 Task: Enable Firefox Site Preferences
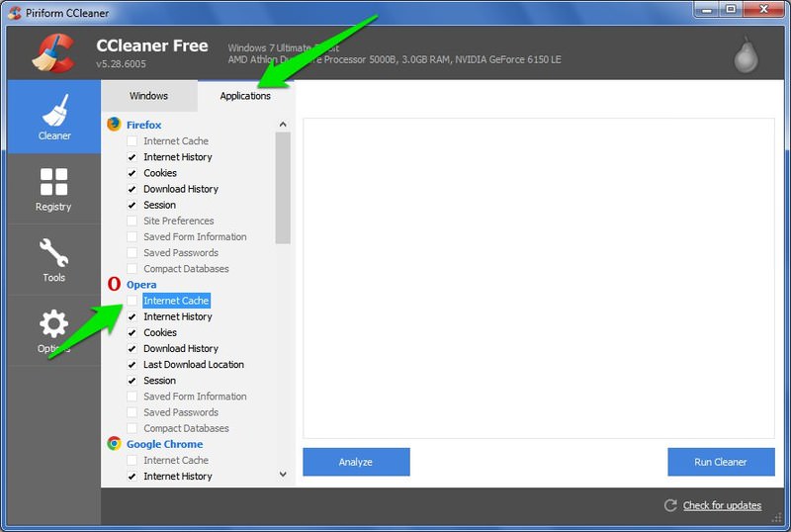coord(132,221)
